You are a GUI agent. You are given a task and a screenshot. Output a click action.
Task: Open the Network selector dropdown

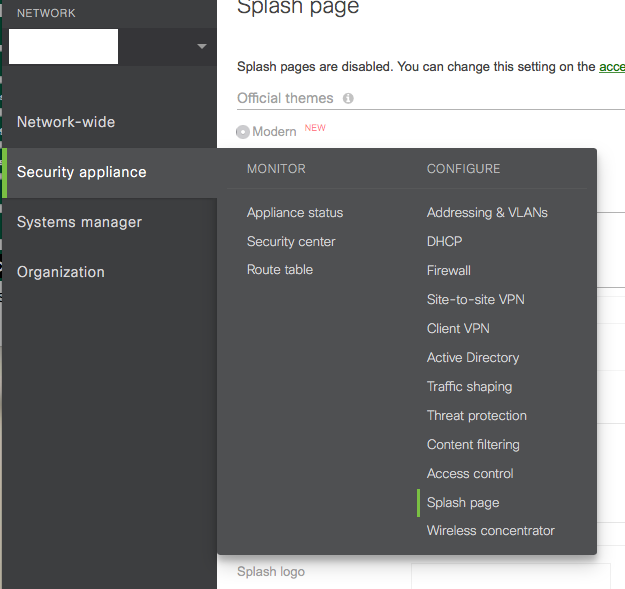coord(202,46)
